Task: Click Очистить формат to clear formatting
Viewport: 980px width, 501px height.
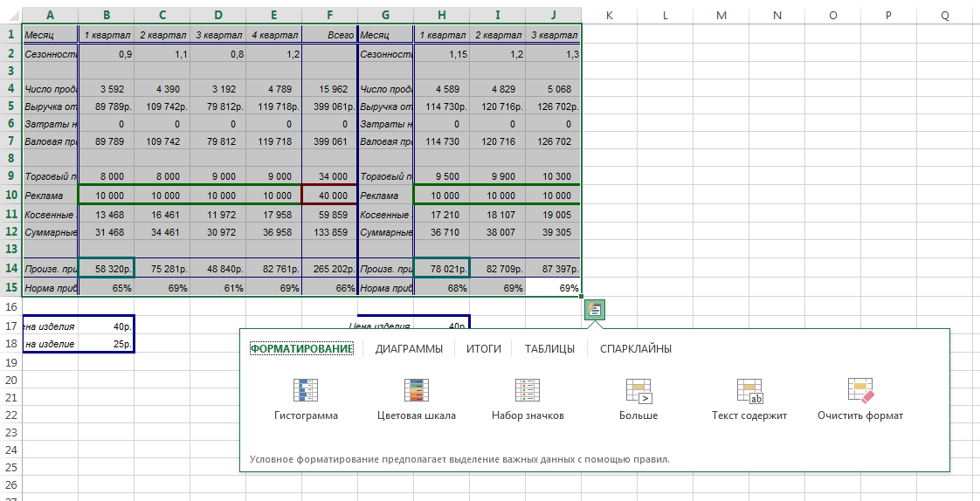Action: tap(860, 400)
